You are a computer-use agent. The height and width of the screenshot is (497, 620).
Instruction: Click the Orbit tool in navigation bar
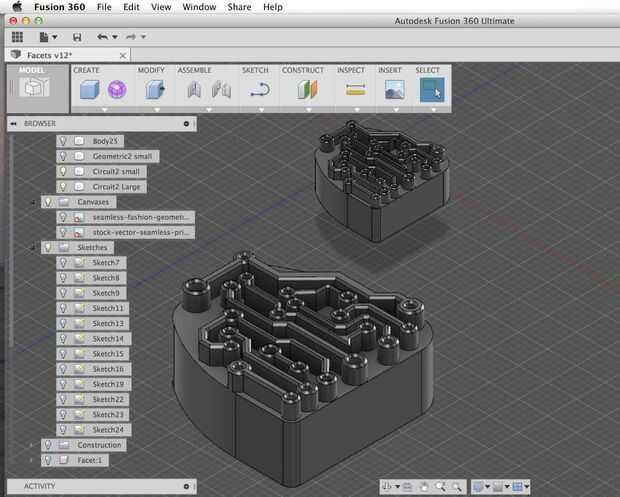(x=388, y=486)
